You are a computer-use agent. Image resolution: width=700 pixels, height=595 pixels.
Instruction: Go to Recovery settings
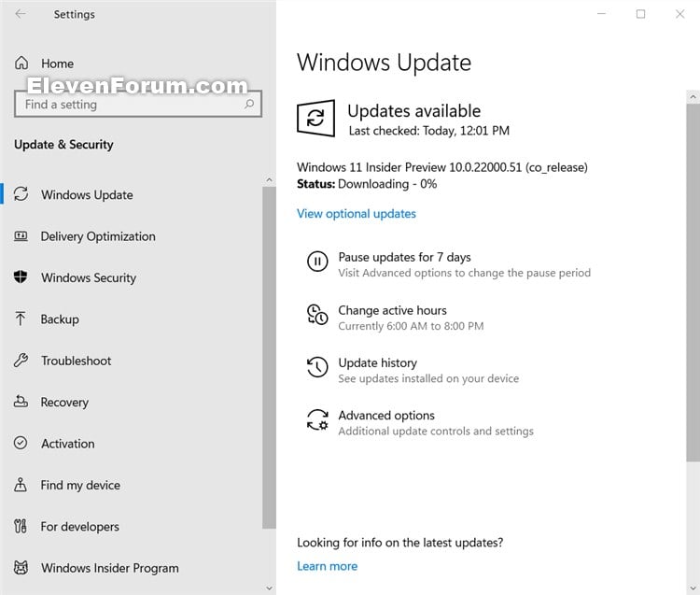click(64, 402)
